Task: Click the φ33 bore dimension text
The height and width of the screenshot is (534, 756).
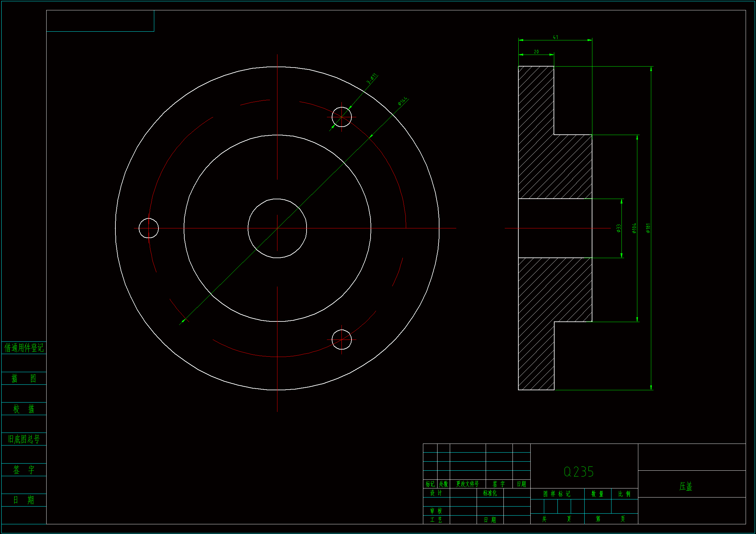Action: pyautogui.click(x=619, y=228)
